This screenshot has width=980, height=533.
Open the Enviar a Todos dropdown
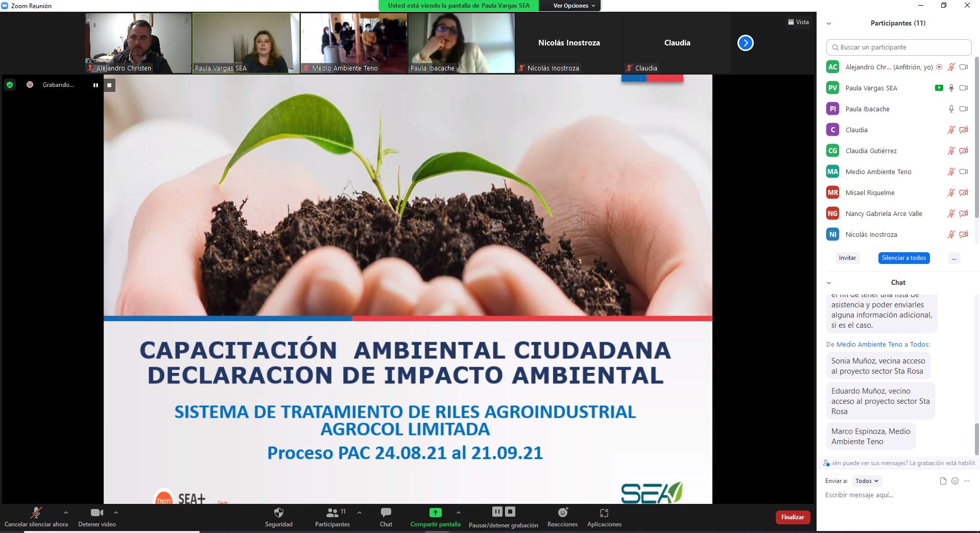tap(867, 481)
